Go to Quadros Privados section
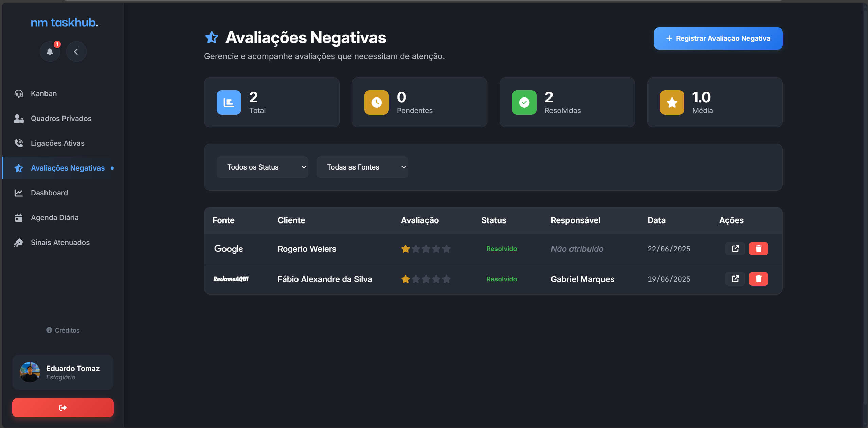 pyautogui.click(x=61, y=119)
